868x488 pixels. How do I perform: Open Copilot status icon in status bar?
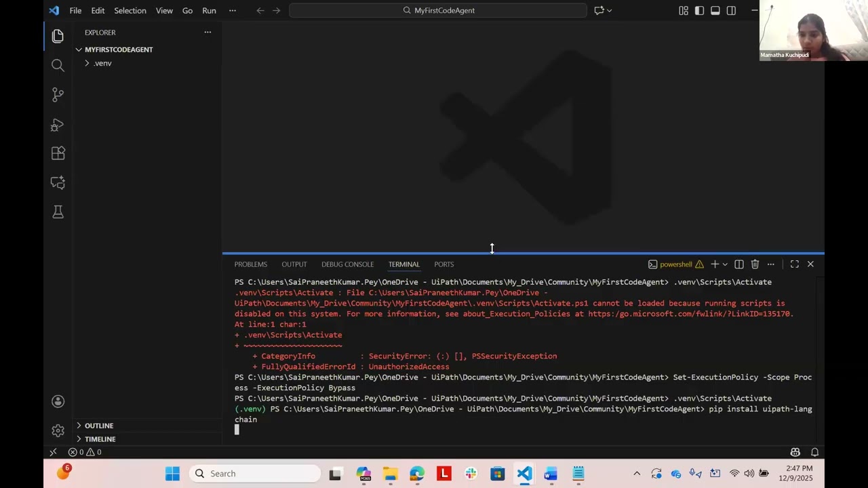click(795, 452)
